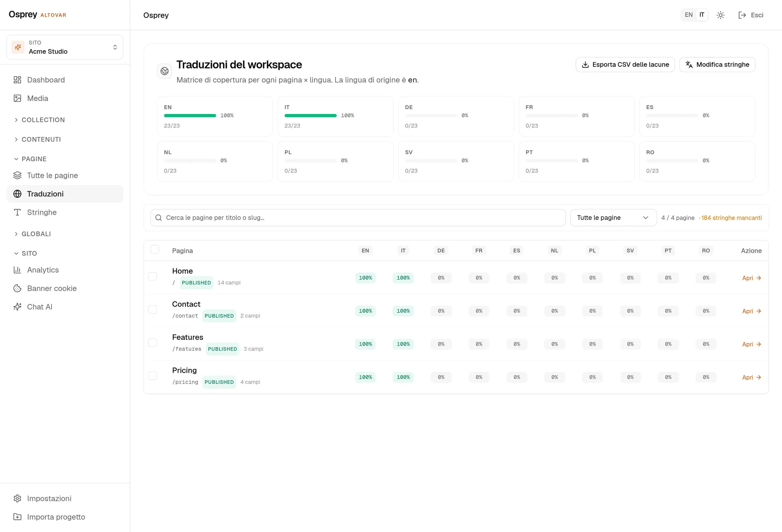Open Impostazioni in sidebar
The image size is (782, 532).
pyautogui.click(x=65, y=498)
